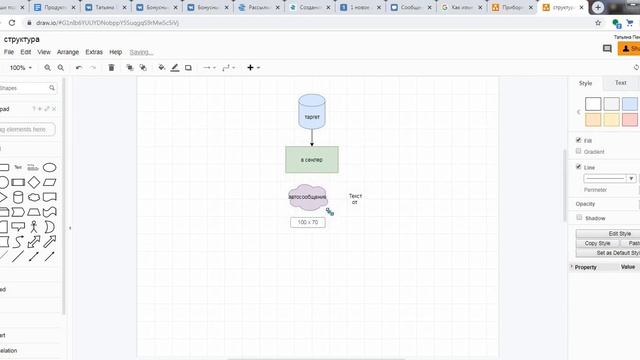Open the line color pencil tool
Image resolution: width=640 pixels, height=360 pixels.
tap(175, 68)
